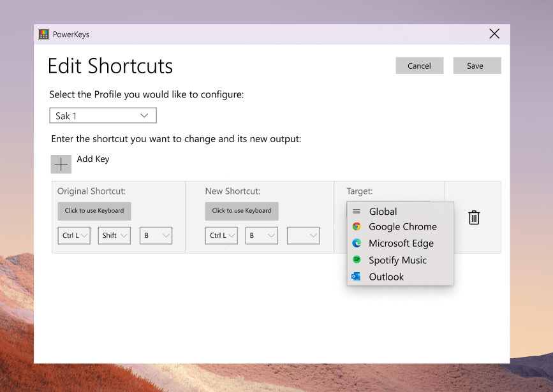Open the Ctrl L dropdown under New Shortcut

point(221,235)
